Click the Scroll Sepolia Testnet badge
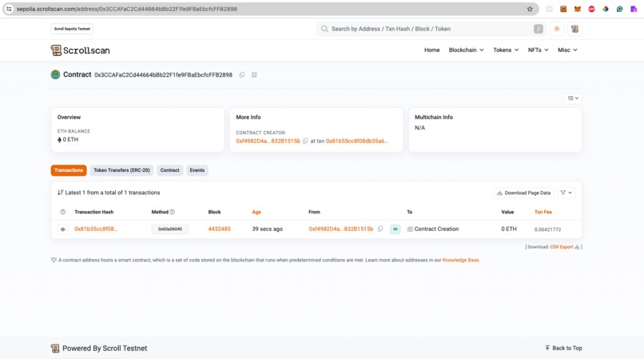Image resolution: width=644 pixels, height=359 pixels. click(72, 29)
